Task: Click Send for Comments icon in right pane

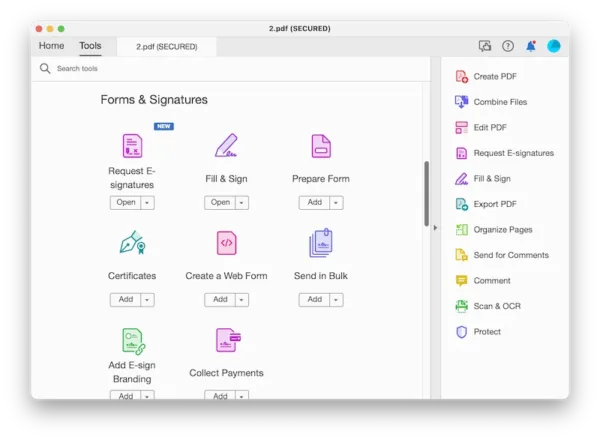Action: pos(461,255)
